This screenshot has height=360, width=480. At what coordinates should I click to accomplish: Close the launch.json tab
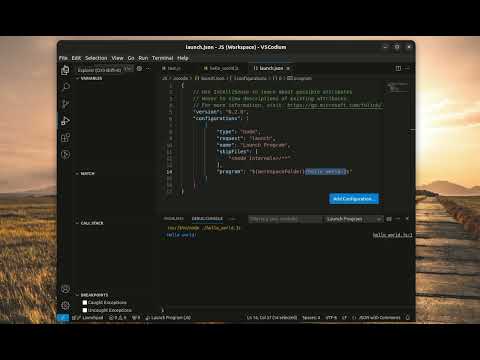point(288,68)
